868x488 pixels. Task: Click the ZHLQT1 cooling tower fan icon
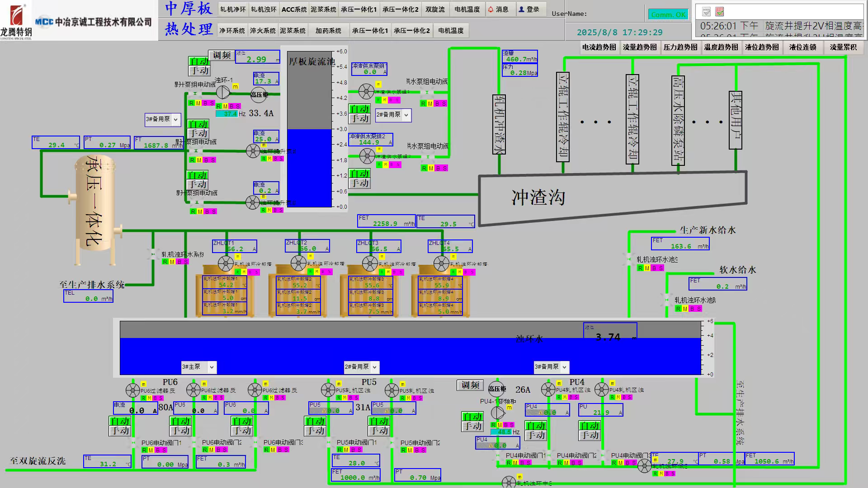point(226,263)
